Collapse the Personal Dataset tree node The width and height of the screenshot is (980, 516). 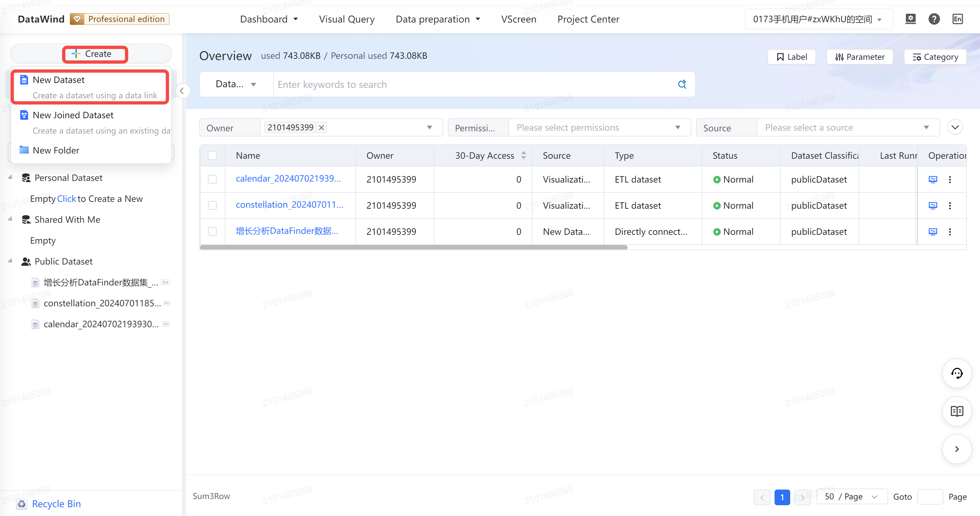pyautogui.click(x=10, y=178)
